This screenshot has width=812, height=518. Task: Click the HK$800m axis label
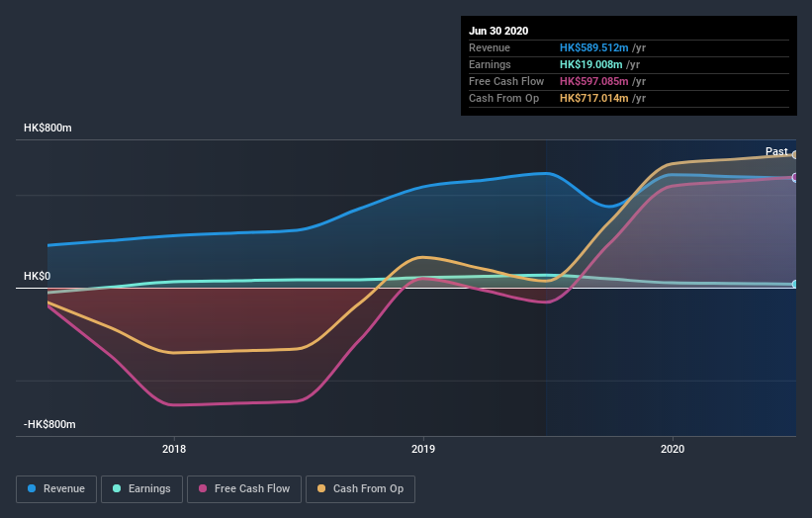pos(47,128)
